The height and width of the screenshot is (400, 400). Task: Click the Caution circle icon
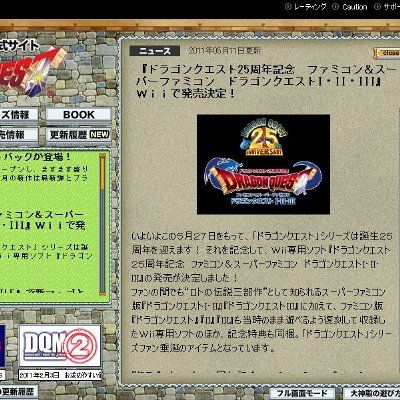point(336,7)
